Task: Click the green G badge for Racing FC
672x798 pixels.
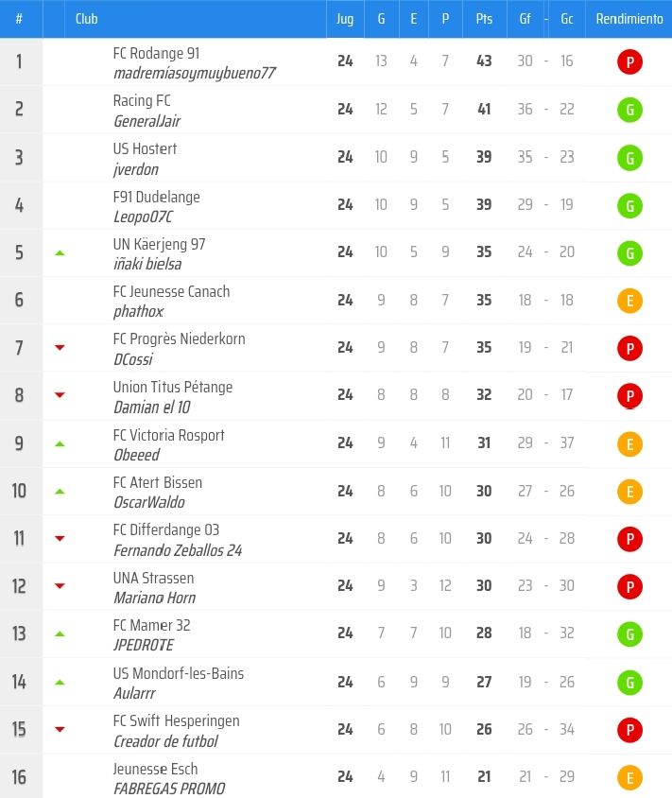Action: (x=629, y=110)
